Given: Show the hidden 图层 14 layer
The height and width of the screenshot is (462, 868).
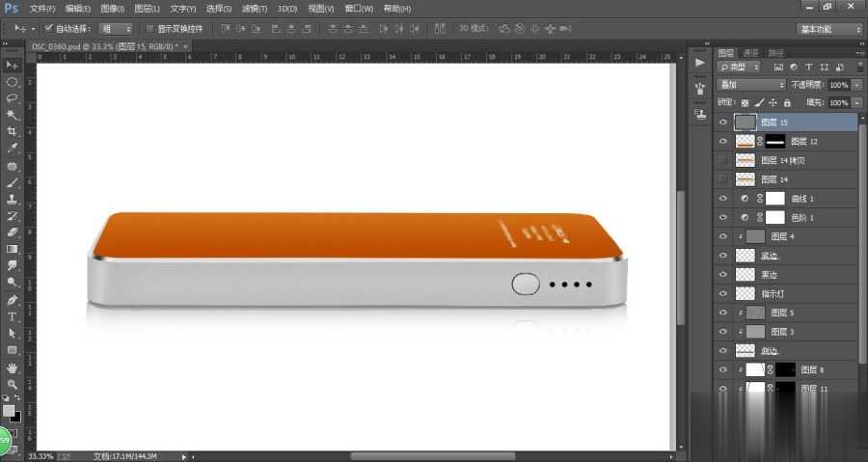Looking at the screenshot, I should (723, 179).
